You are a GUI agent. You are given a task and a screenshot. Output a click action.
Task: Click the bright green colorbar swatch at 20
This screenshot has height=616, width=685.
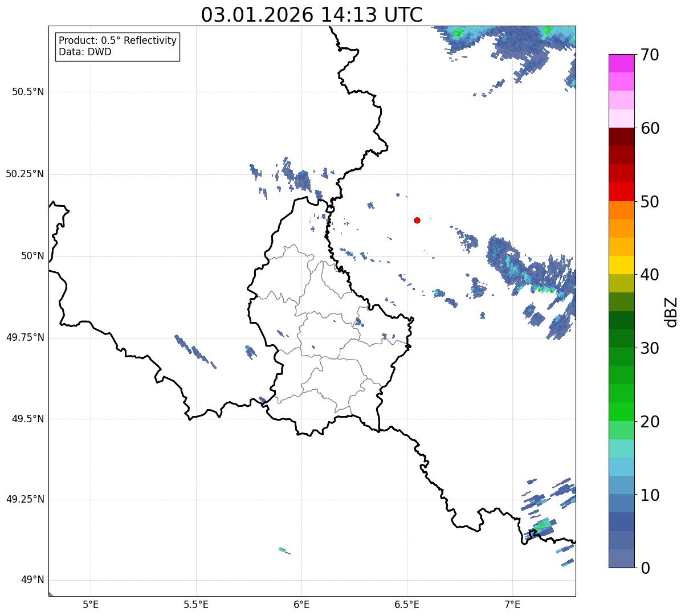pyautogui.click(x=622, y=412)
